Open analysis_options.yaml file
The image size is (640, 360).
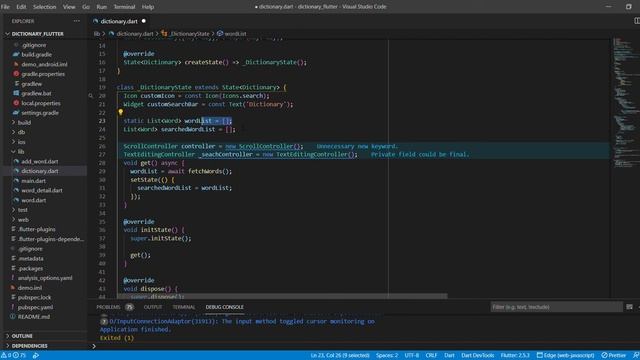(x=45, y=278)
